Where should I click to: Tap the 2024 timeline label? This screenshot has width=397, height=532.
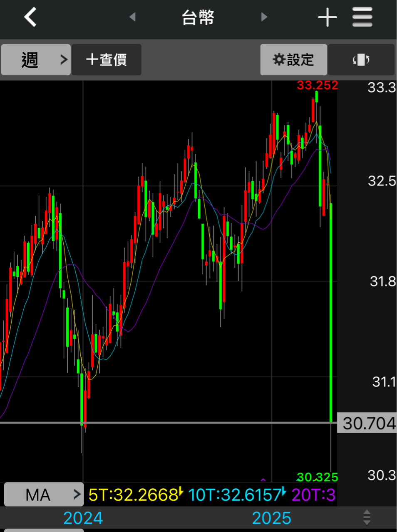coord(83,518)
